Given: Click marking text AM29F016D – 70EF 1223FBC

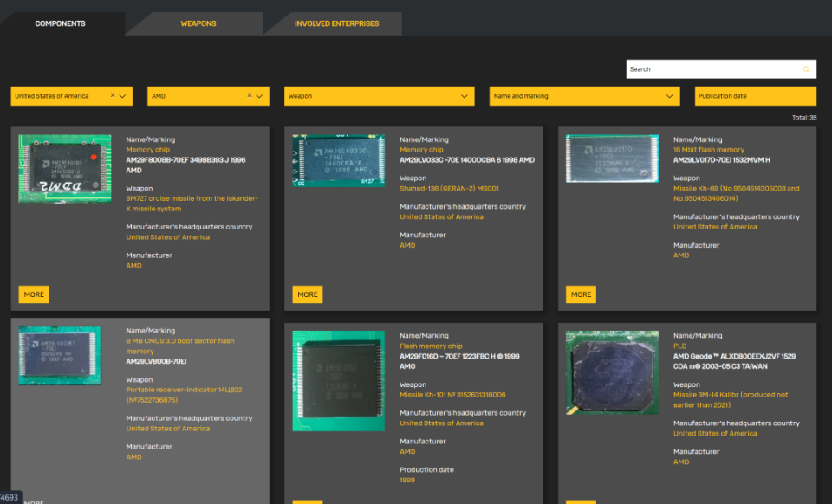Looking at the screenshot, I should (459, 361).
